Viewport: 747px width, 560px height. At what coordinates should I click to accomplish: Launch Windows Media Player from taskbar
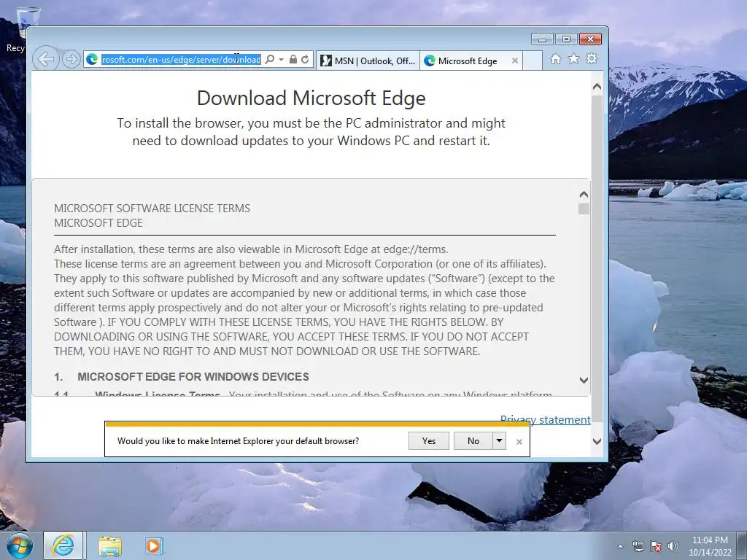pyautogui.click(x=154, y=546)
